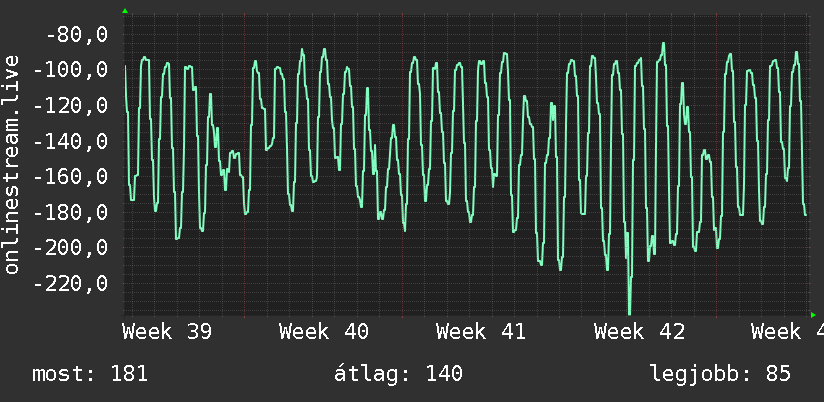Click the 'legjobb: 85' statistic

coord(720,374)
